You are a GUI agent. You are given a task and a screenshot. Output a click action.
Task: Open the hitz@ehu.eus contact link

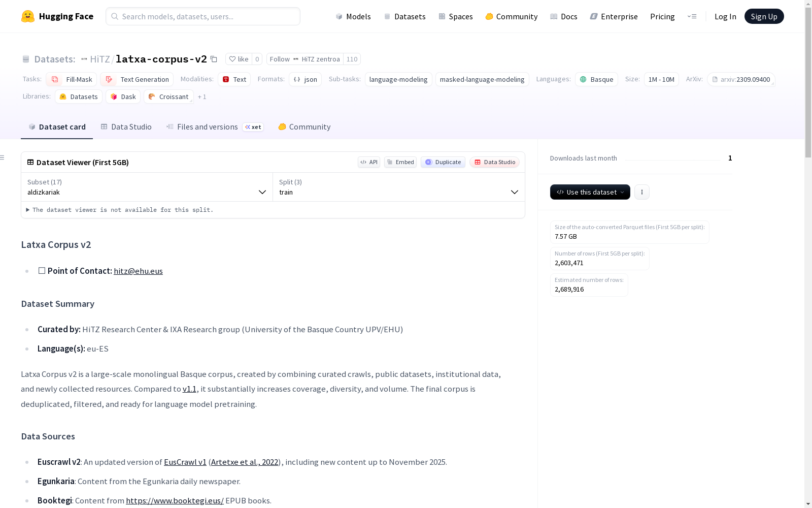(138, 271)
